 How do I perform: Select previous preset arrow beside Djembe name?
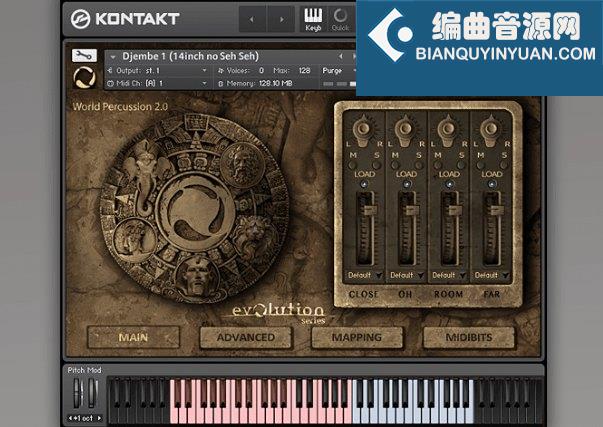[x=341, y=56]
